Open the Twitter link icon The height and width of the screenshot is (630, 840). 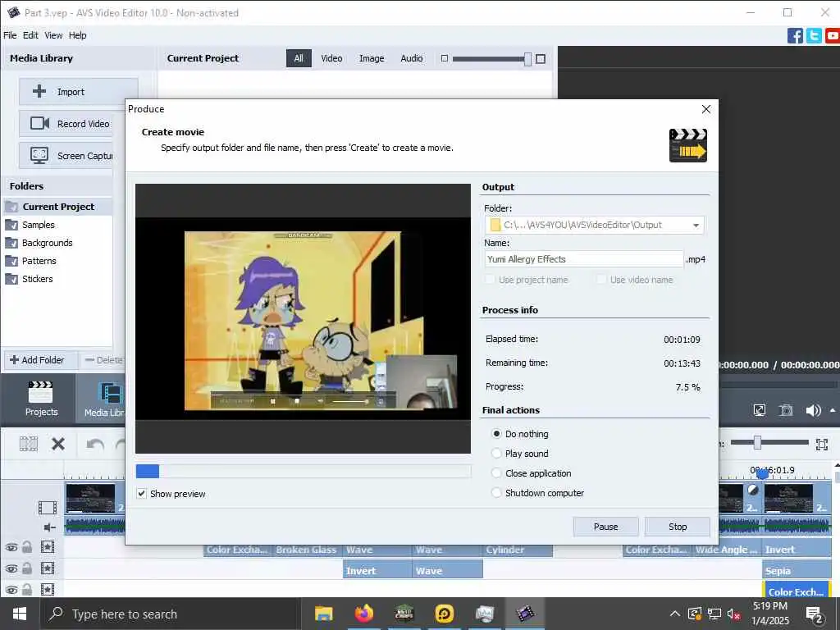[x=814, y=36]
